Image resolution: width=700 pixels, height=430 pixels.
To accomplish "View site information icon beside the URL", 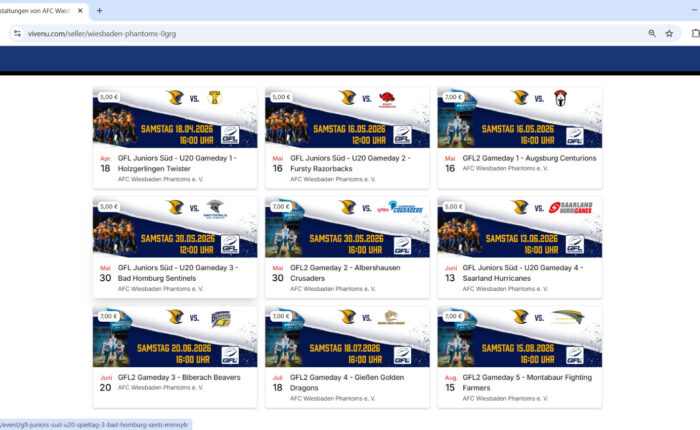I will 16,33.
